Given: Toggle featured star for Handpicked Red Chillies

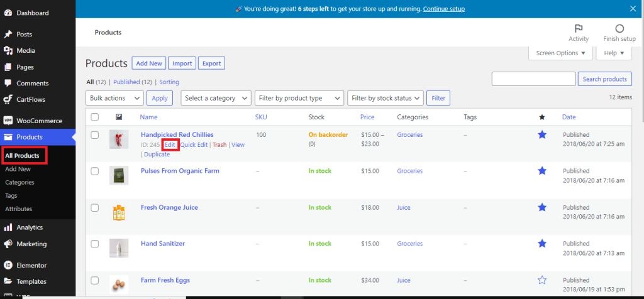Looking at the screenshot, I should [x=542, y=134].
